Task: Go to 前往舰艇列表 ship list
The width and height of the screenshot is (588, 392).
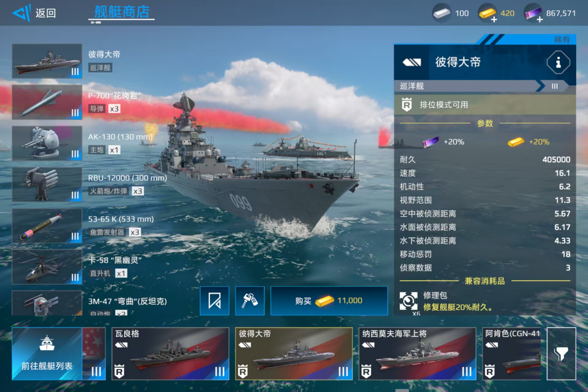Action: click(47, 354)
